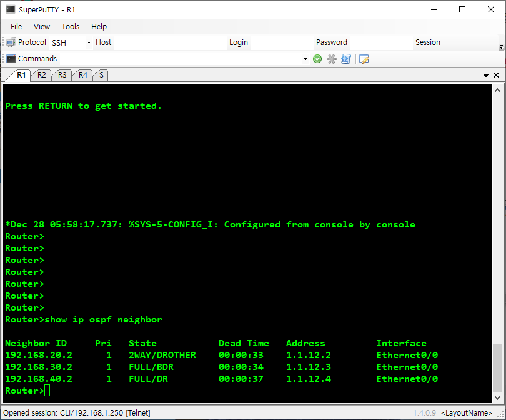Click into the Host input field

pyautogui.click(x=171, y=42)
